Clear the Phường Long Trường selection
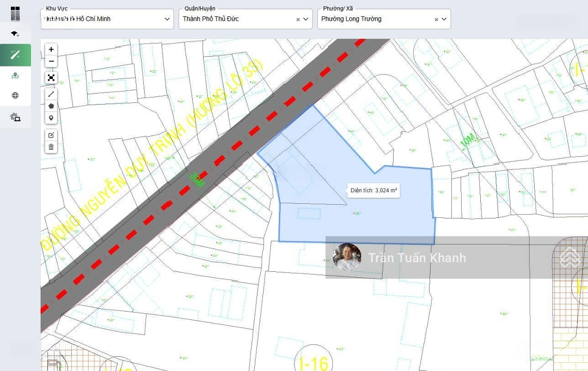Viewport: 588px width, 371px height. [436, 20]
